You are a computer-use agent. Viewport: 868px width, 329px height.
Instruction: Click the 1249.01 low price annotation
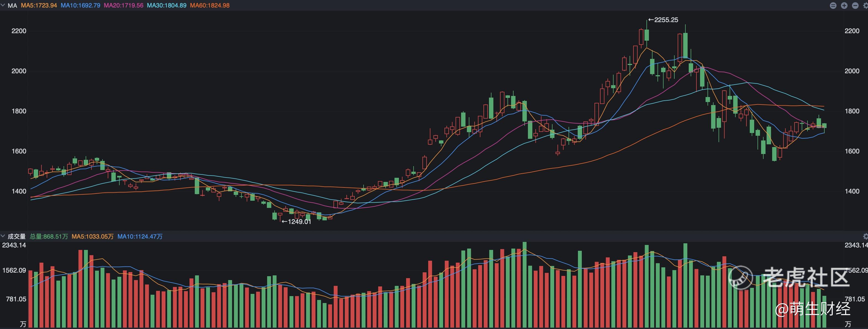[296, 221]
